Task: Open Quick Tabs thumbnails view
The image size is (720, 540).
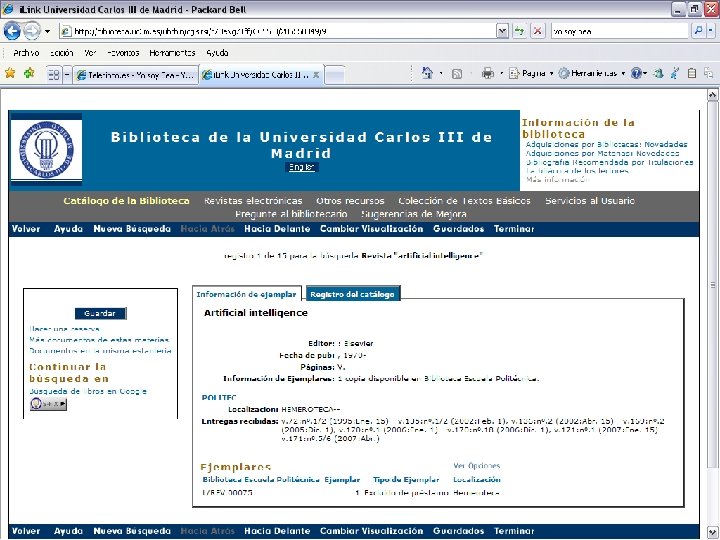Action: [54, 74]
